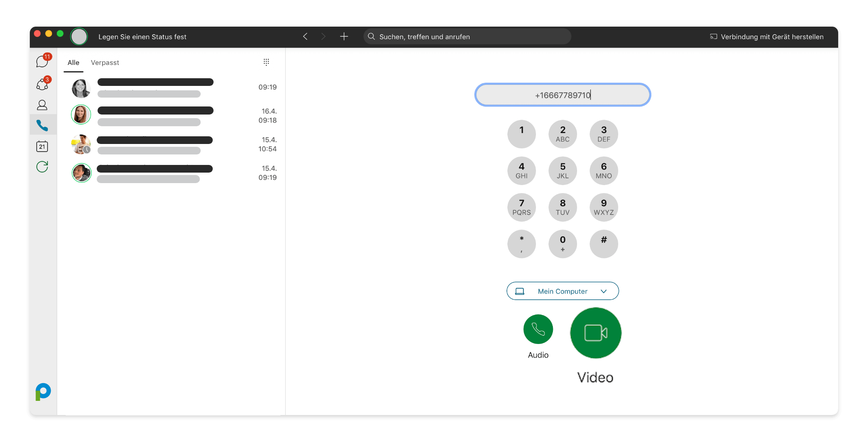This screenshot has width=868, height=442.
Task: Select the Alle tab
Action: (73, 63)
